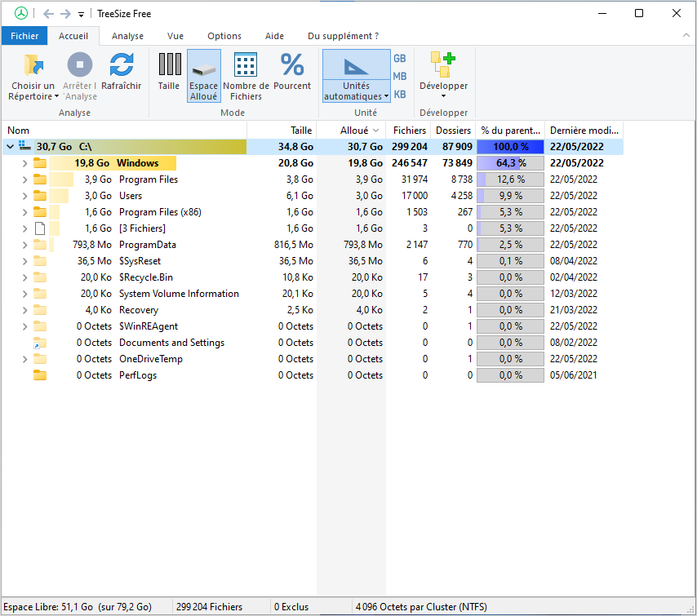Click the C:\ drive icon
The height and width of the screenshot is (616, 697).
pos(24,146)
